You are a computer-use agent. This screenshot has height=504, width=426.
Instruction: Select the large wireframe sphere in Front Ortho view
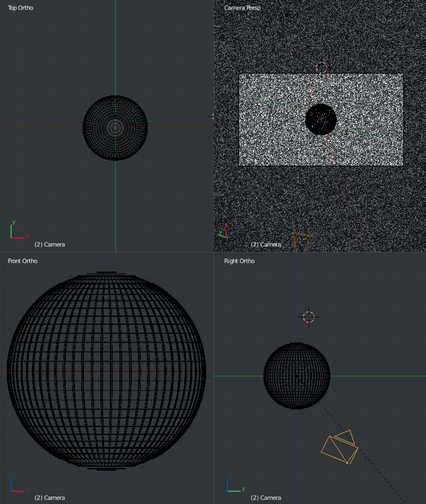(x=106, y=371)
